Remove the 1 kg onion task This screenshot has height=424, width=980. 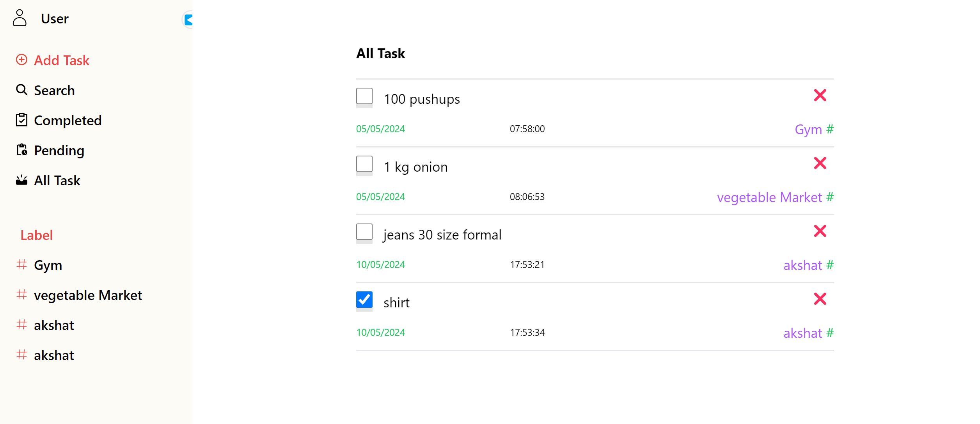click(x=820, y=163)
